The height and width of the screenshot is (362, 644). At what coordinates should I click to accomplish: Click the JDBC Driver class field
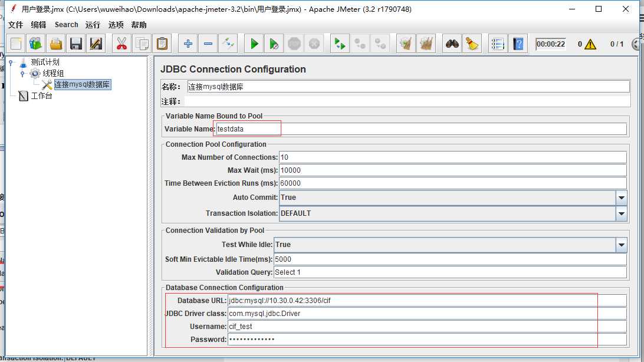click(427, 314)
